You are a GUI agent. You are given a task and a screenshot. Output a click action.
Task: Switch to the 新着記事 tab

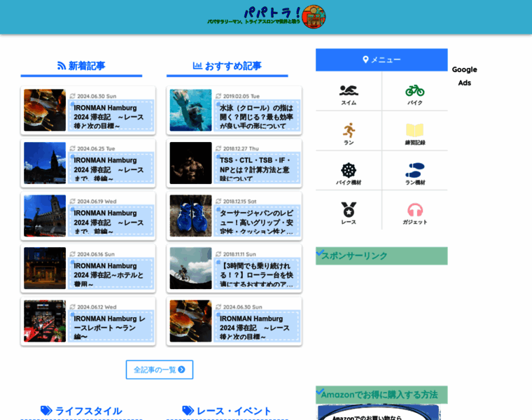pos(81,66)
